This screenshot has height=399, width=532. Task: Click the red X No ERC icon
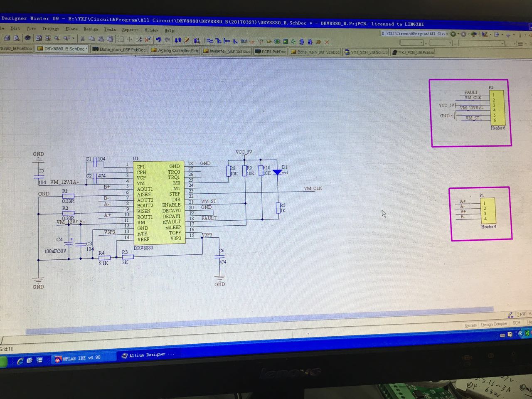(327, 42)
